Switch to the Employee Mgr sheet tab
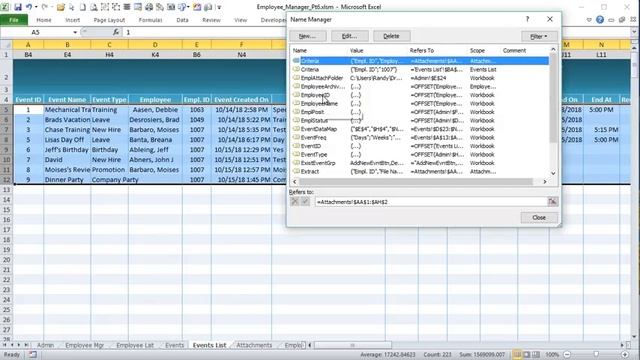640x360 pixels. coord(84,345)
